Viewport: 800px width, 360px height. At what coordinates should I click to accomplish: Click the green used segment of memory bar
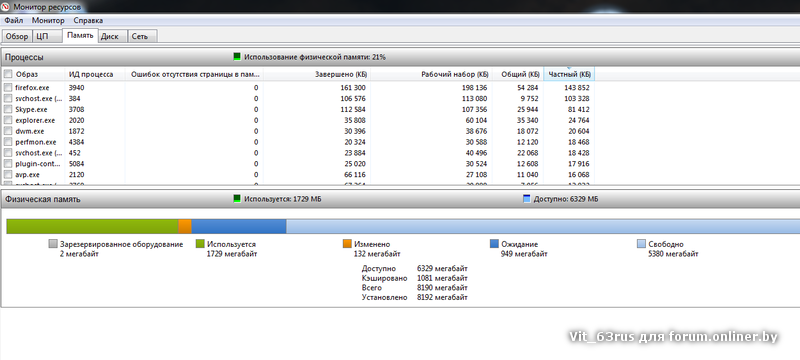pos(92,226)
